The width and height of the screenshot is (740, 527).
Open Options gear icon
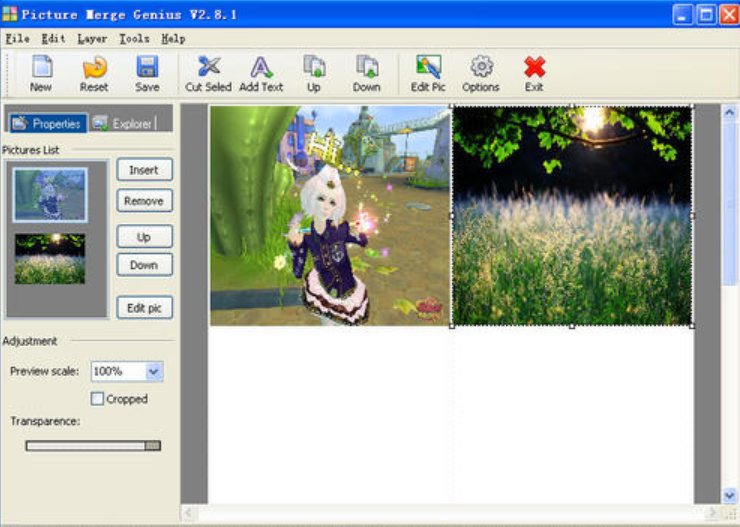point(481,67)
